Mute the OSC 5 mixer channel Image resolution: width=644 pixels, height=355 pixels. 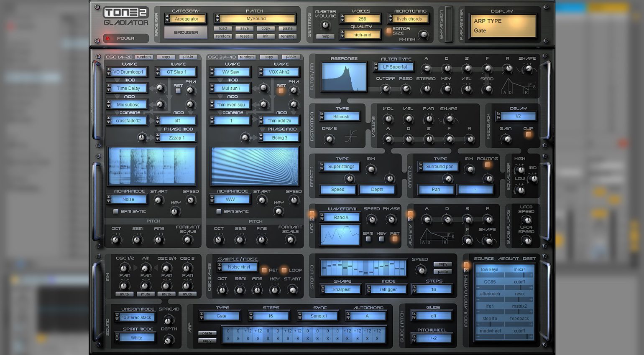187,294
